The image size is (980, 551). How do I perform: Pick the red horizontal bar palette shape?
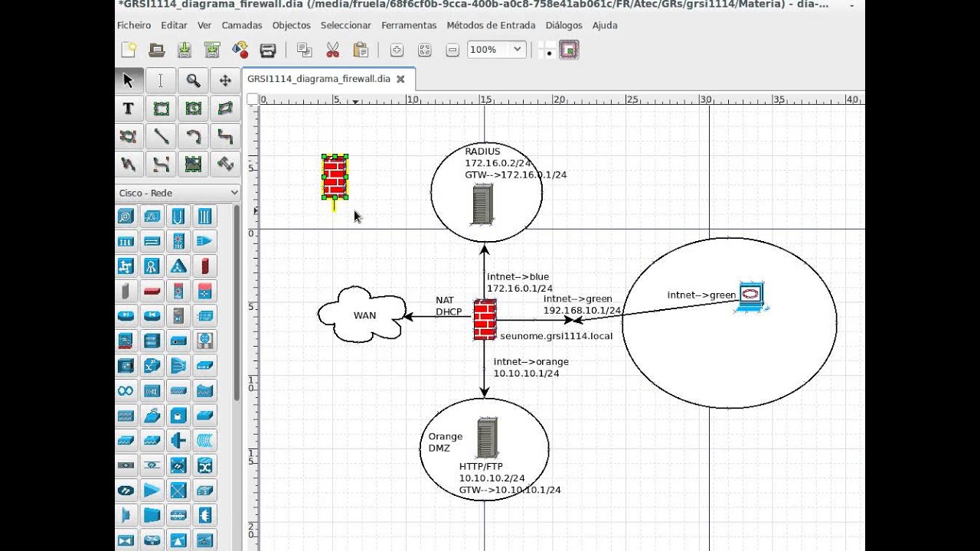152,291
